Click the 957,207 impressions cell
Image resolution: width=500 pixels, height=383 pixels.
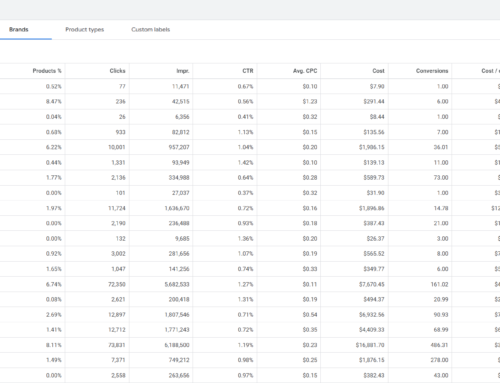pyautogui.click(x=179, y=147)
